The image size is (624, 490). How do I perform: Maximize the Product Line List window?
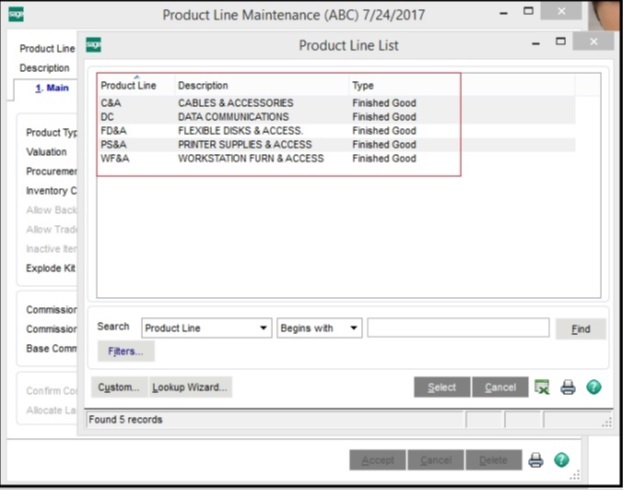[560, 41]
